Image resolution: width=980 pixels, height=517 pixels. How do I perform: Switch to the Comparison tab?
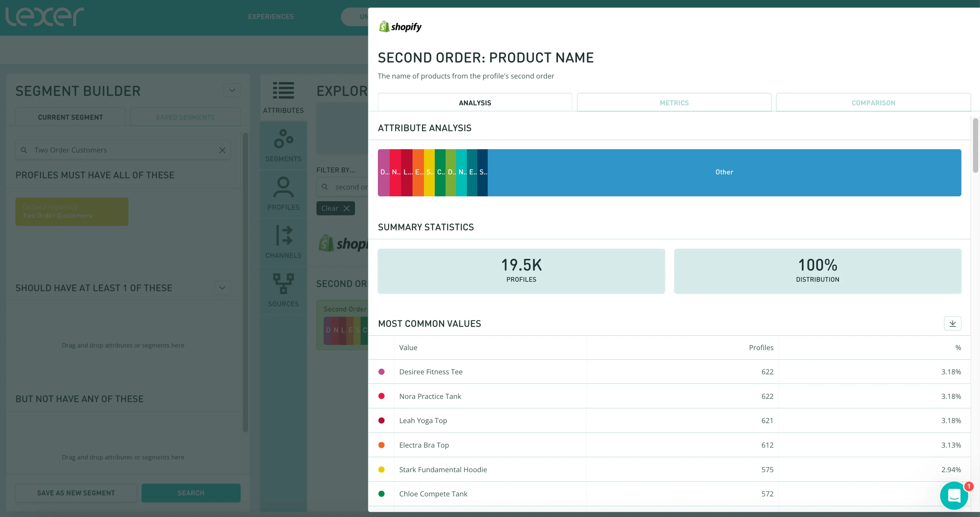click(873, 103)
